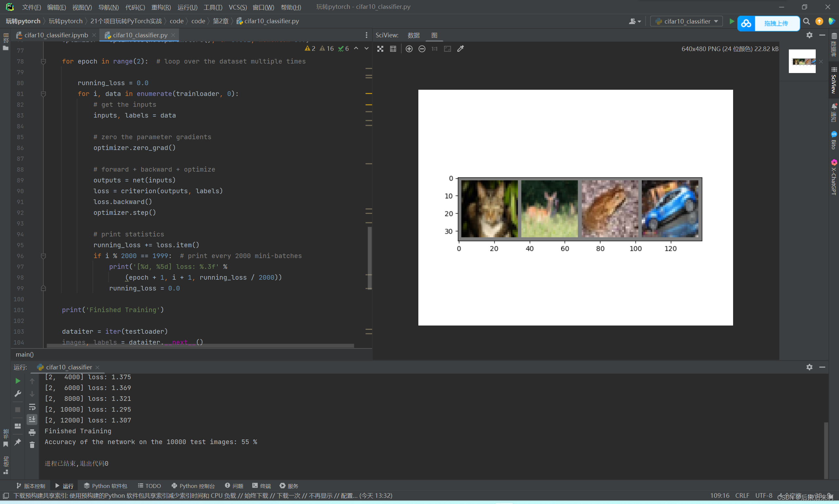
Task: Open search everywhere with magnifier icon
Action: tap(806, 21)
